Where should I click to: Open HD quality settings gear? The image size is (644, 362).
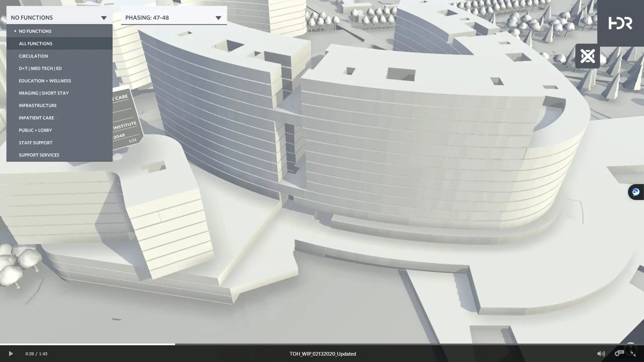[x=618, y=353]
